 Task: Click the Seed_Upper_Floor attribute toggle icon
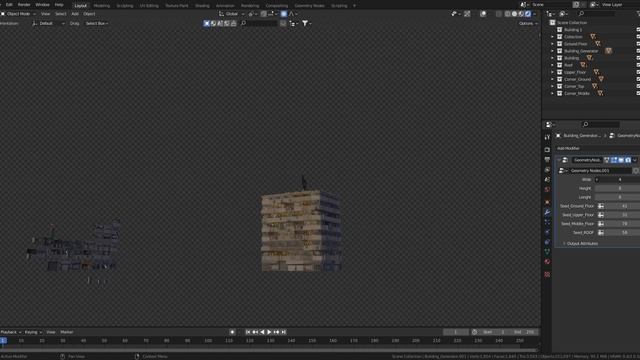point(601,215)
